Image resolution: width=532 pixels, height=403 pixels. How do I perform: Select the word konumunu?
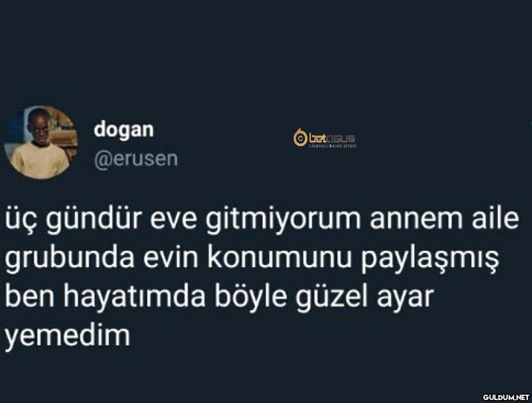[279, 258]
